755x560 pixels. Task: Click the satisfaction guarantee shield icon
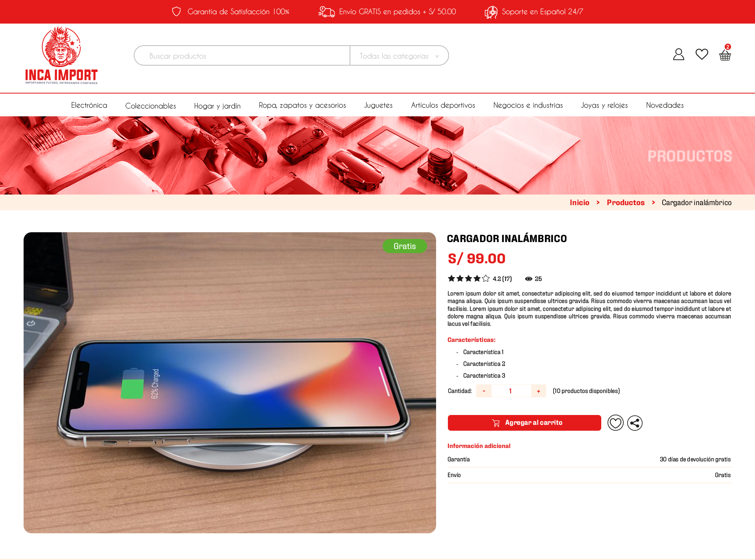click(x=177, y=12)
